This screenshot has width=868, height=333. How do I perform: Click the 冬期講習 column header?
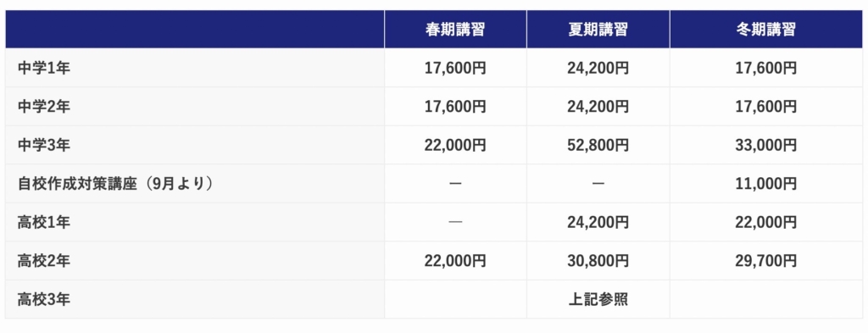[766, 30]
